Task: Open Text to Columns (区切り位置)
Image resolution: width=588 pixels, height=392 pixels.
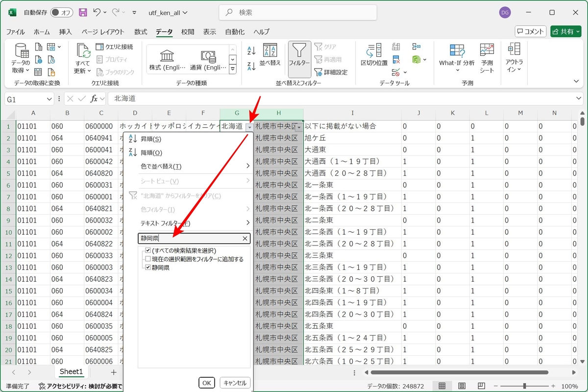Action: pyautogui.click(x=374, y=54)
